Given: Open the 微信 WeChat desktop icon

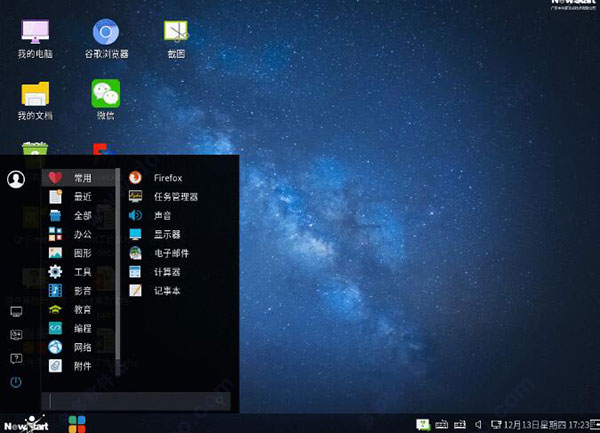Looking at the screenshot, I should click(106, 100).
